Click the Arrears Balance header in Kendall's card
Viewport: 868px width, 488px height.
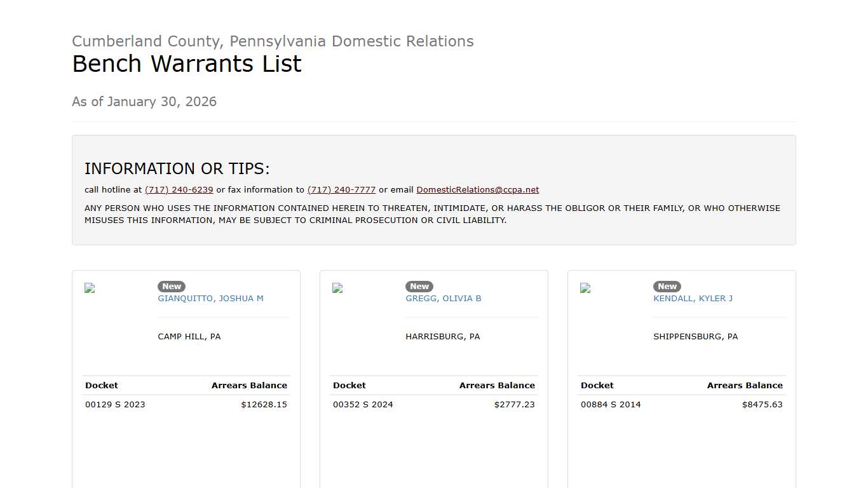pyautogui.click(x=745, y=386)
